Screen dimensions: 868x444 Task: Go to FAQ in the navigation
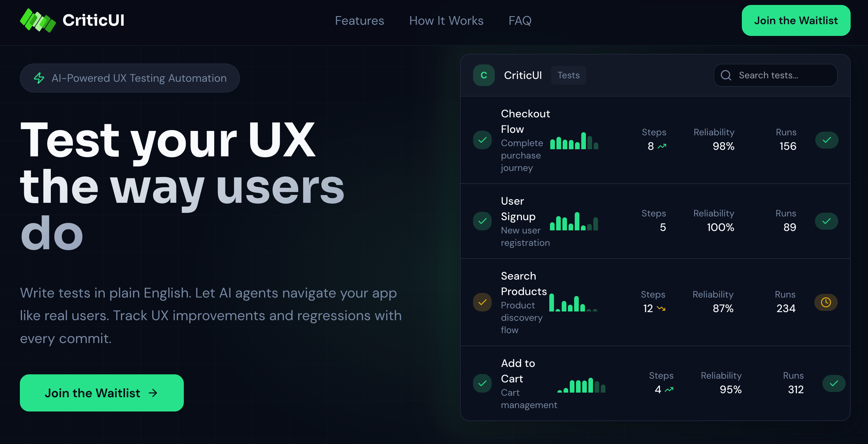pos(520,20)
